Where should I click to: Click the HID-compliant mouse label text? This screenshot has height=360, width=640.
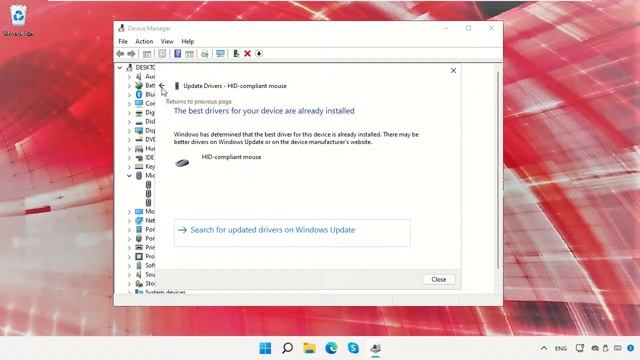click(231, 157)
